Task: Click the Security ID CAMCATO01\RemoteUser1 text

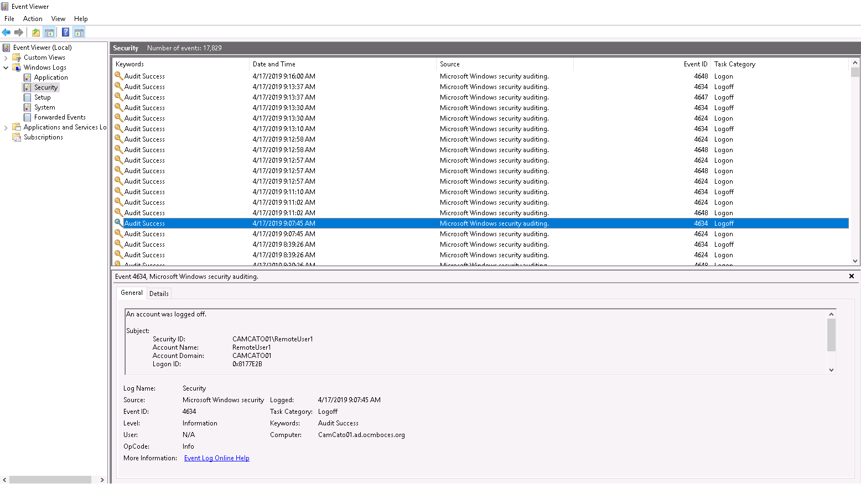Action: tap(273, 339)
